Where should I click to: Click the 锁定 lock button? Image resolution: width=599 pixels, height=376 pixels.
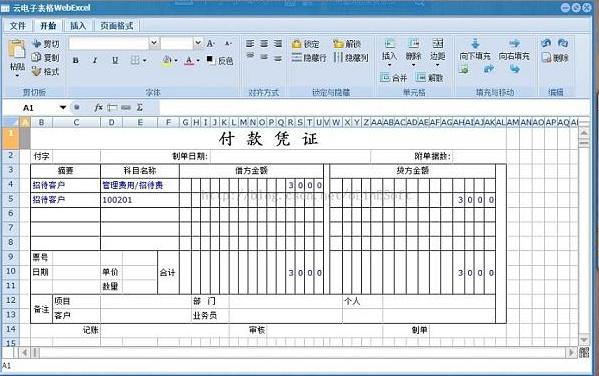(x=306, y=44)
